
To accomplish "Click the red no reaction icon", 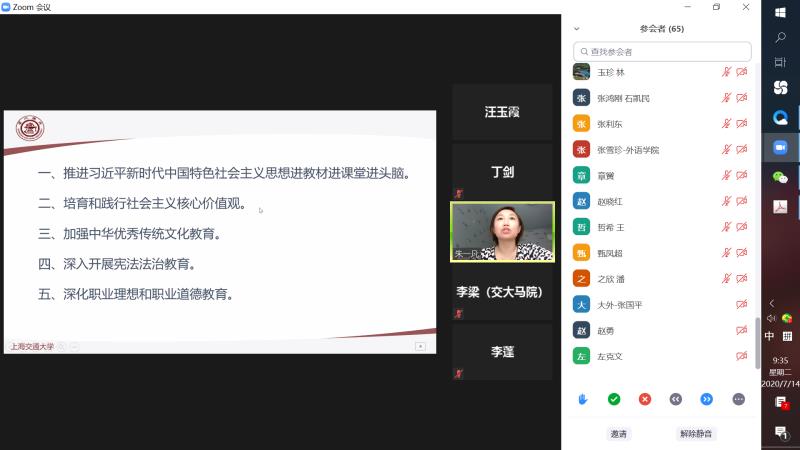I will [645, 399].
